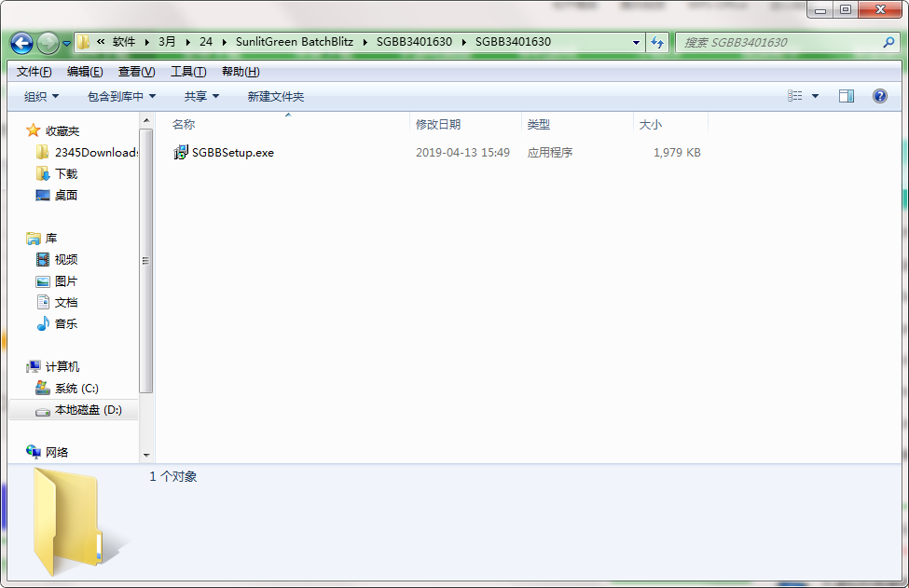Click 软件 in the breadcrumb path
This screenshot has height=588, width=909.
coord(123,42)
